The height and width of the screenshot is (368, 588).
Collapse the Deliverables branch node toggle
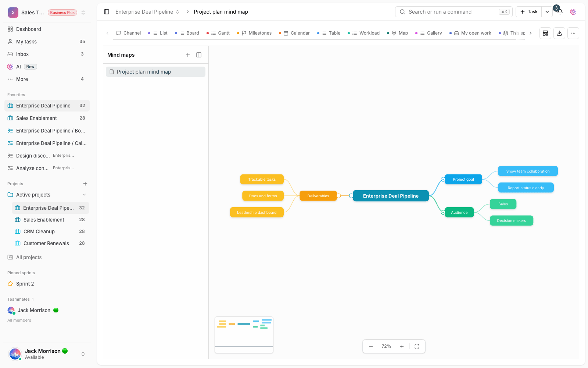coord(339,196)
